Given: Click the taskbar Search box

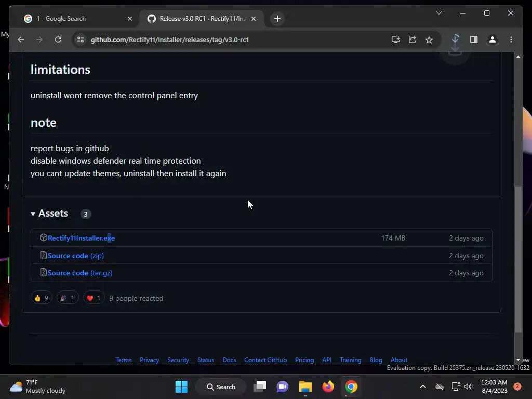Looking at the screenshot, I should (221, 387).
